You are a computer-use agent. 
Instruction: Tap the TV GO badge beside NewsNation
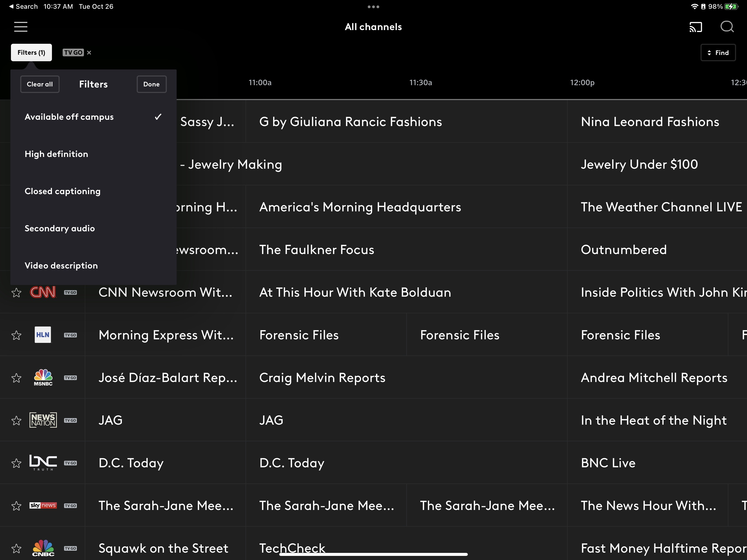[x=70, y=421]
